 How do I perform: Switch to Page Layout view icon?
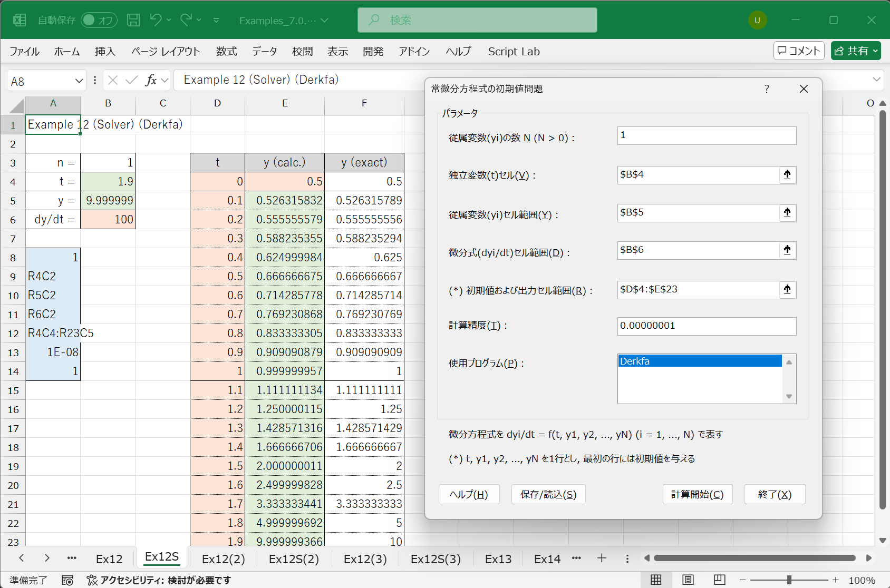pyautogui.click(x=688, y=580)
